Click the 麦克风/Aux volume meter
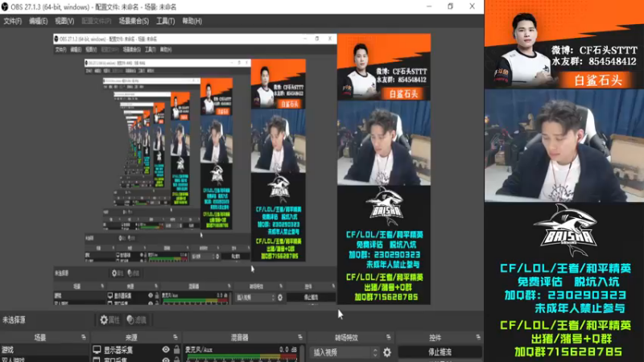 [x=242, y=357]
